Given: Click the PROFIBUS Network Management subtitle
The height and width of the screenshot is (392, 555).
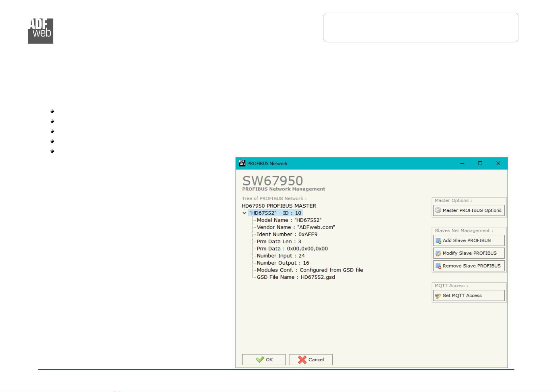Looking at the screenshot, I should point(284,189).
